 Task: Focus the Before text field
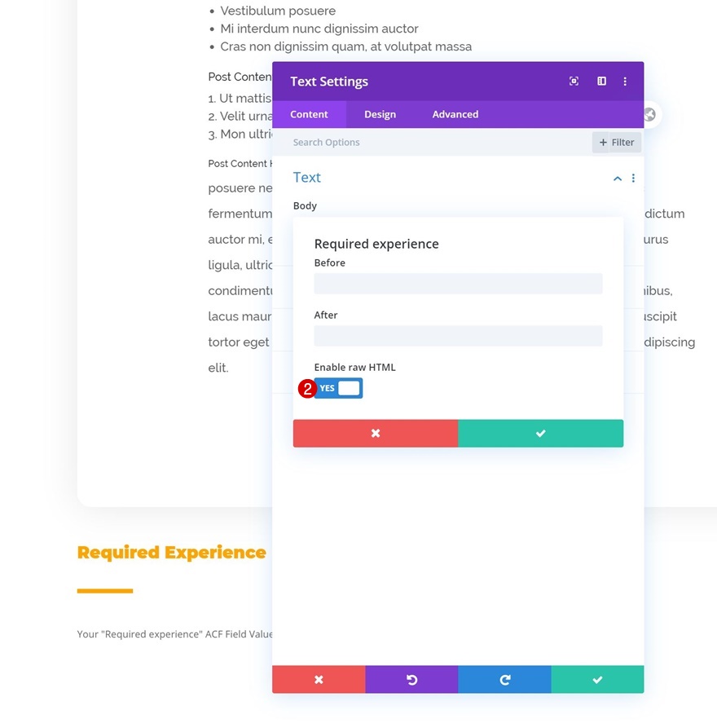pos(458,284)
